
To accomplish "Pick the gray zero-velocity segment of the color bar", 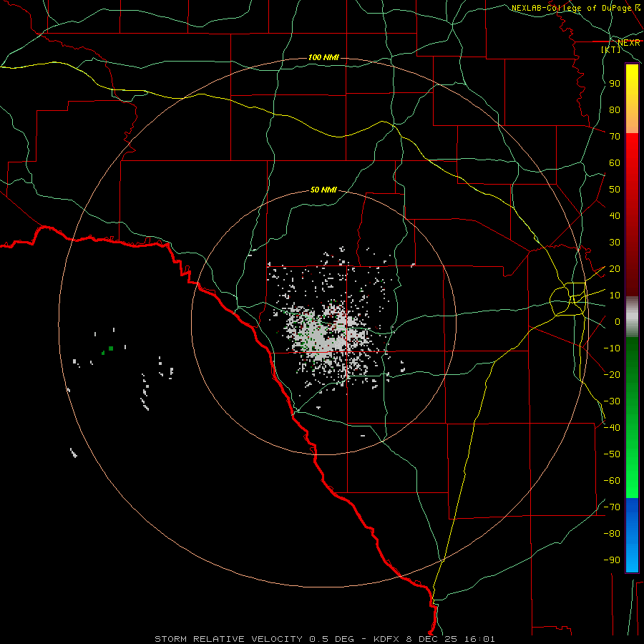I will click(x=632, y=317).
